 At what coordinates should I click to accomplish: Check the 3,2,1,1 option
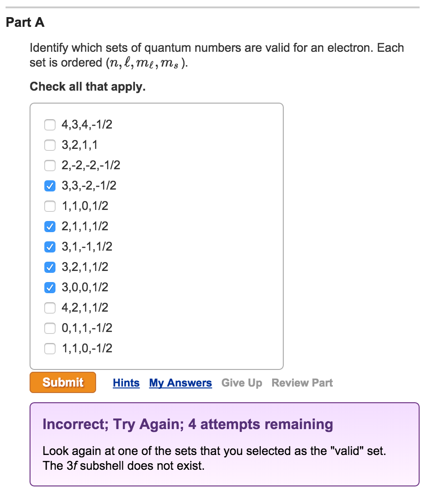pyautogui.click(x=49, y=145)
